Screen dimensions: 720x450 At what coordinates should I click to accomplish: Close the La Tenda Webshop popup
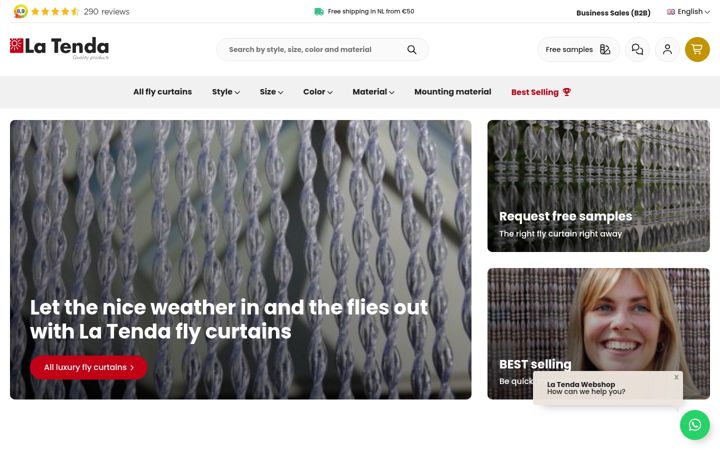tap(676, 377)
